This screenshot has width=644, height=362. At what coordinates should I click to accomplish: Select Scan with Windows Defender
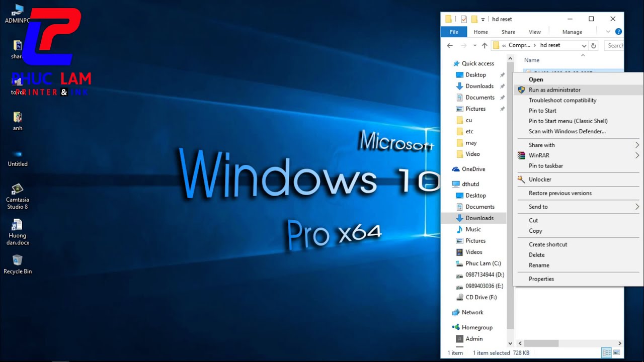(x=578, y=131)
